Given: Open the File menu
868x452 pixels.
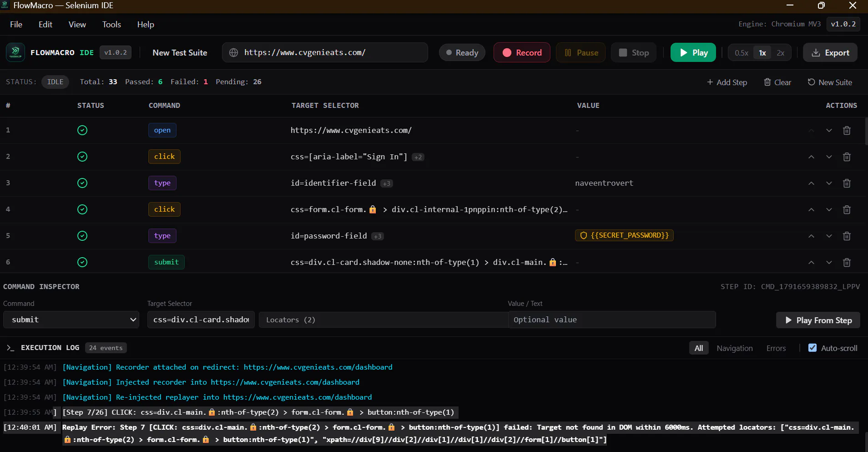Looking at the screenshot, I should 16,25.
